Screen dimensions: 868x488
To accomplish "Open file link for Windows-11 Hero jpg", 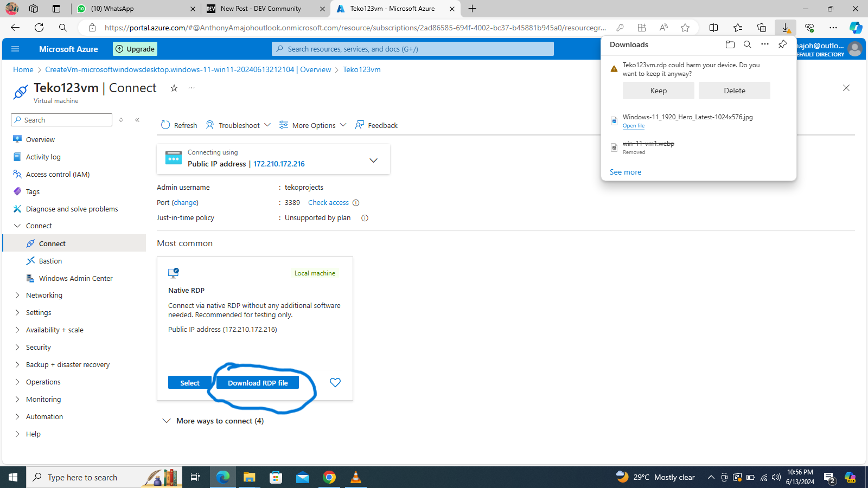I will 634,126.
